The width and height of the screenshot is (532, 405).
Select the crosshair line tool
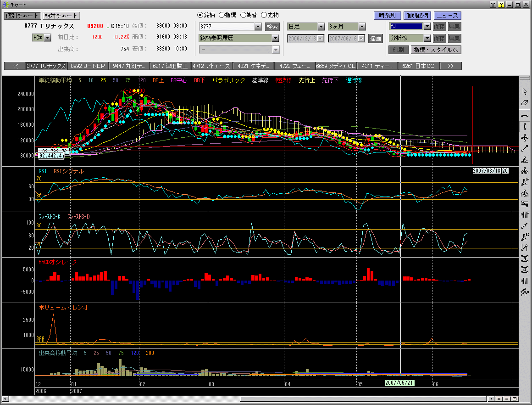click(x=525, y=137)
